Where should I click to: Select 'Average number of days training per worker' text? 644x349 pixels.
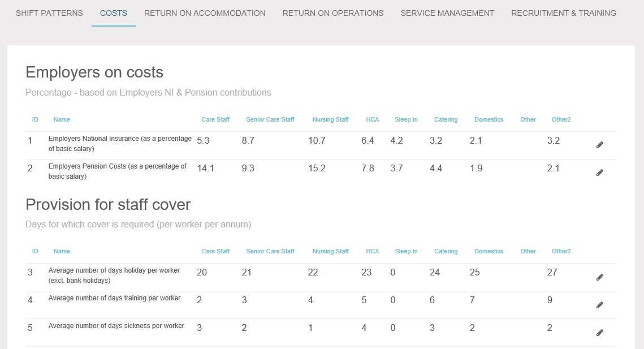tap(114, 298)
